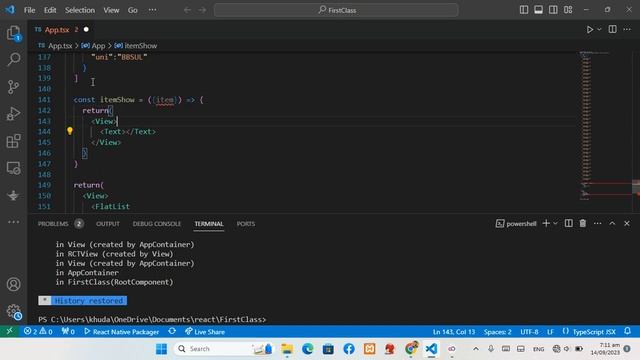This screenshot has height=360, width=640.
Task: Click itemShow symbol in the breadcrumb
Action: [x=136, y=46]
